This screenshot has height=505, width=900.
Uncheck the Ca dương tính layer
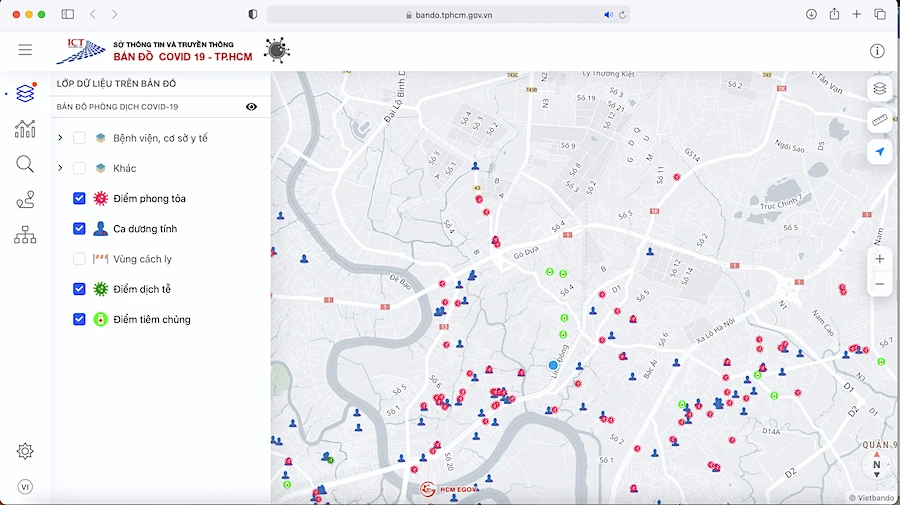pos(79,229)
